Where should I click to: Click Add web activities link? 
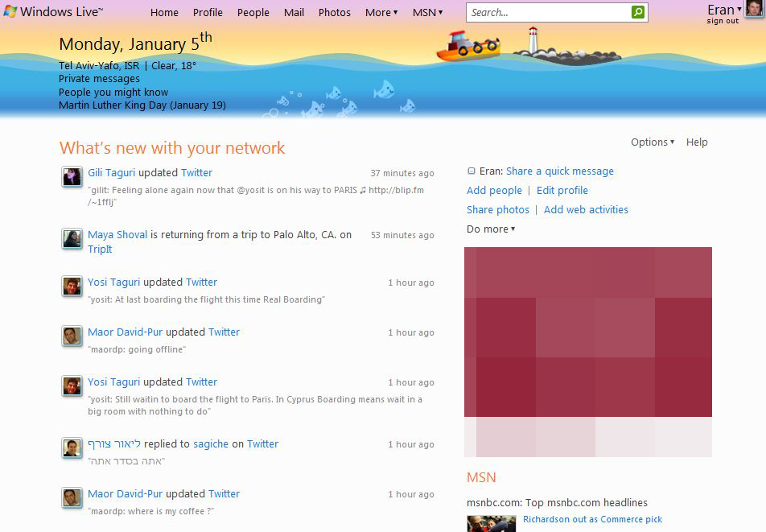click(587, 209)
